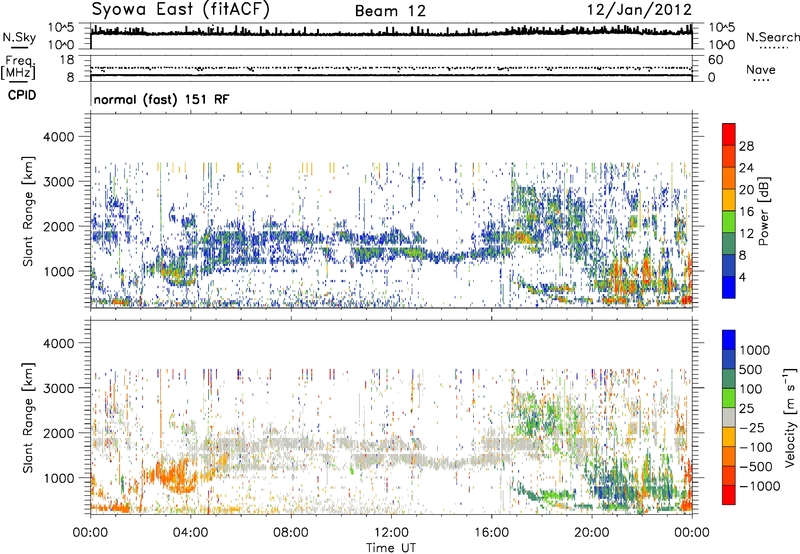
Task: Click the 'N.Search' legend label
Action: click(772, 37)
